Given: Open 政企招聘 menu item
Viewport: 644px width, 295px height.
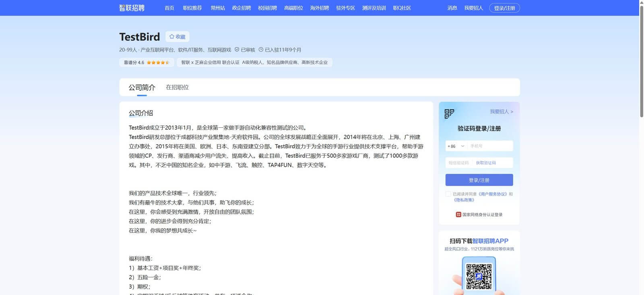Looking at the screenshot, I should click(x=242, y=8).
